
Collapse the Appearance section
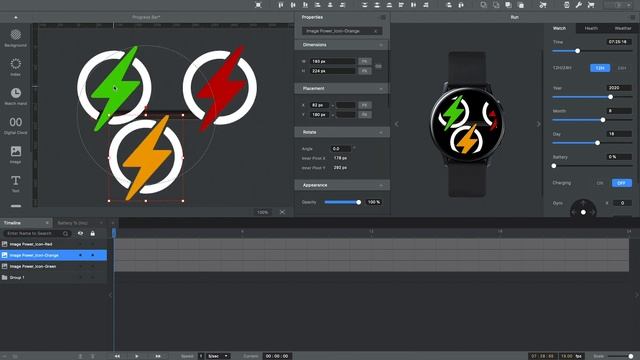tap(381, 185)
